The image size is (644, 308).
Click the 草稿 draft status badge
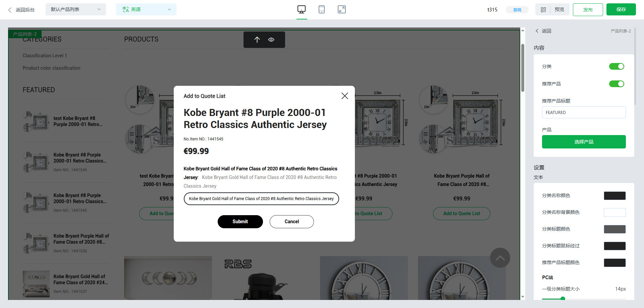click(x=517, y=10)
